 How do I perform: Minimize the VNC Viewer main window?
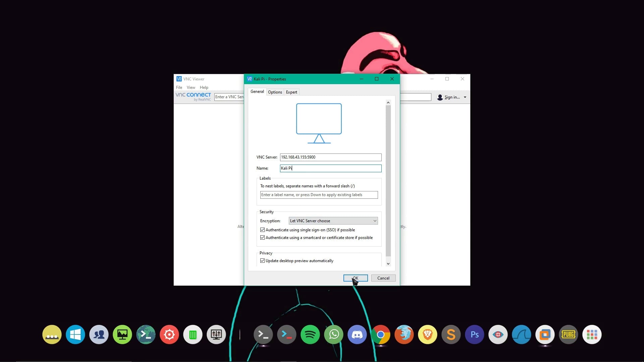(432, 79)
